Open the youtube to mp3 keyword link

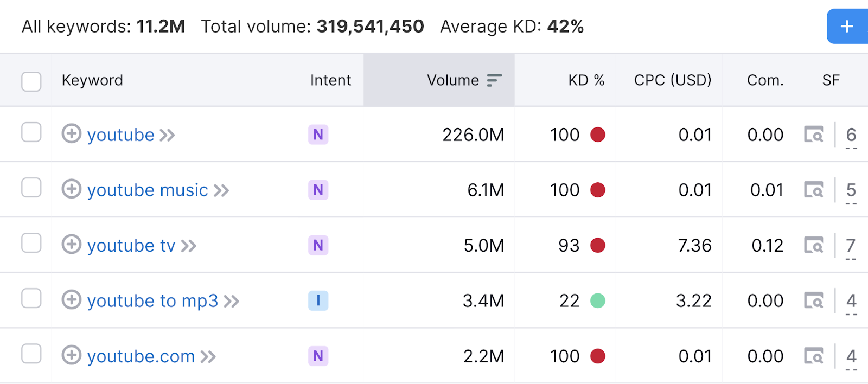click(x=153, y=301)
